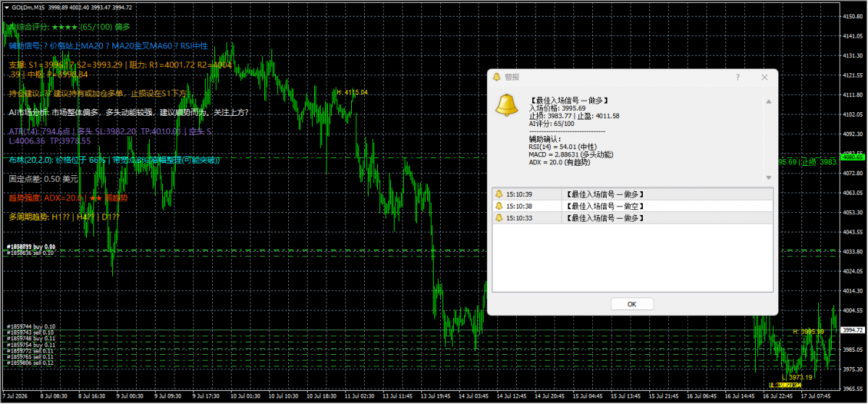Image resolution: width=868 pixels, height=404 pixels.
Task: Click the bell icon beside 15:10:39
Action: 499,194
